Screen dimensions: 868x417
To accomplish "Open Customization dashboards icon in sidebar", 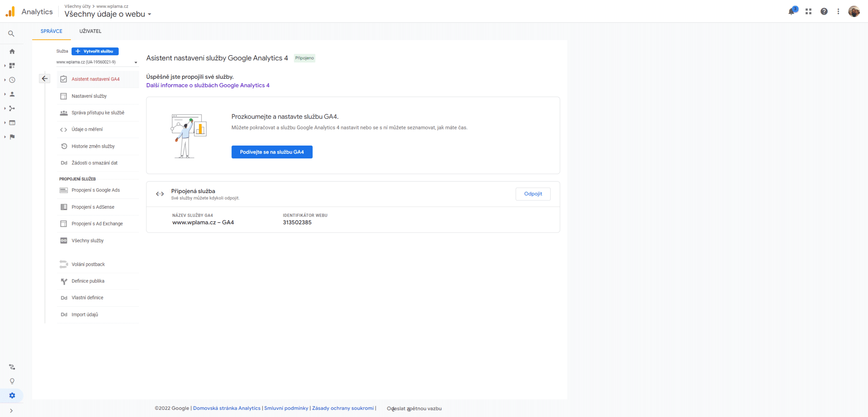I will [x=12, y=66].
